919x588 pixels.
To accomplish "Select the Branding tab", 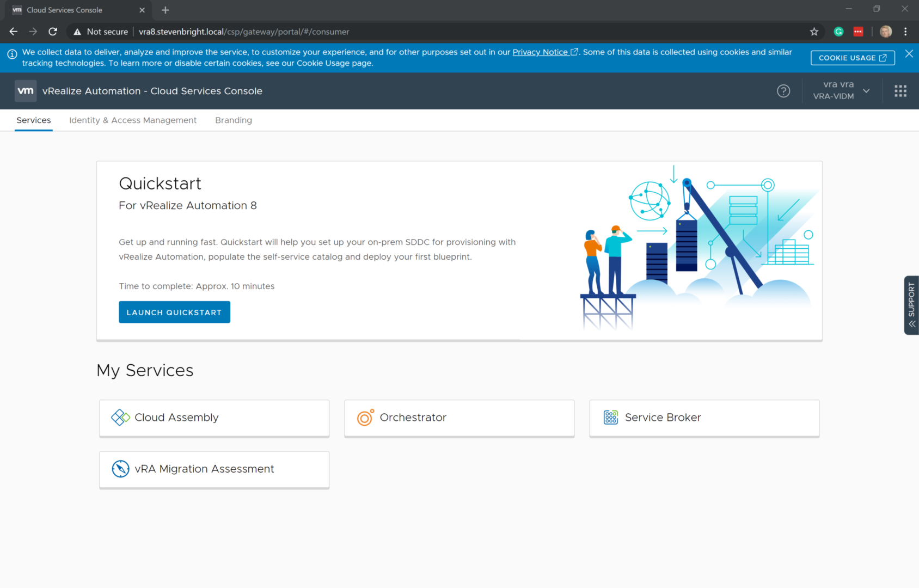I will click(x=233, y=120).
